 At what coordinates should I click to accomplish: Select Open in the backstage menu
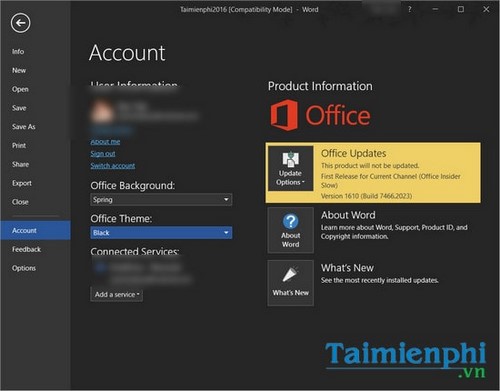[x=20, y=89]
